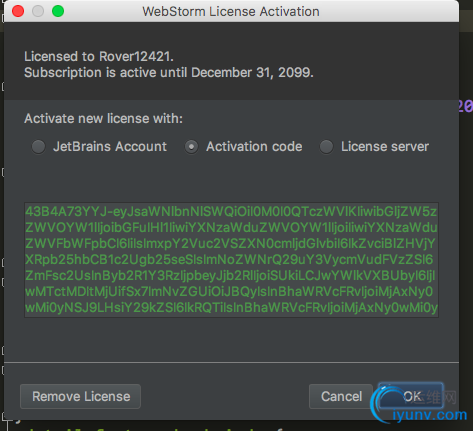Screen dimensions: 473x431
Task: Cancel the license activation dialog
Action: click(341, 396)
